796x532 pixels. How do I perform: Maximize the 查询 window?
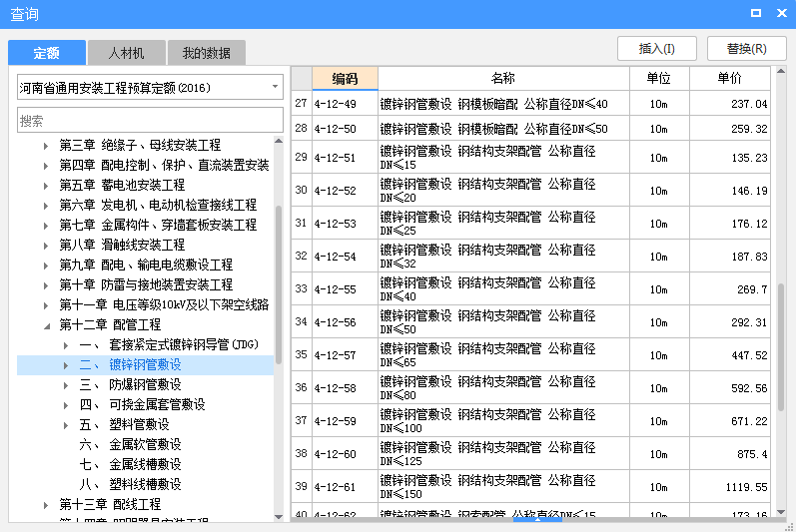pos(756,13)
